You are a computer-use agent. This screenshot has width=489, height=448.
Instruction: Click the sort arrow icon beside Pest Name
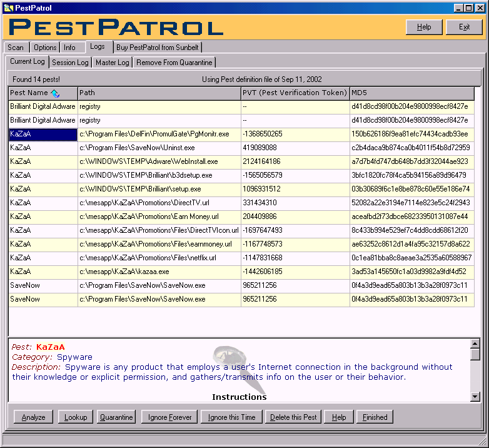tap(55, 93)
